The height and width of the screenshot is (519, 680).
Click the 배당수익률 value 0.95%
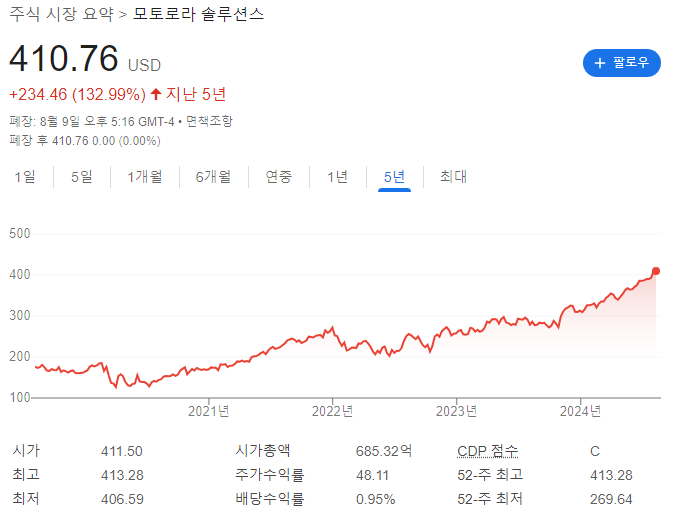tap(376, 499)
